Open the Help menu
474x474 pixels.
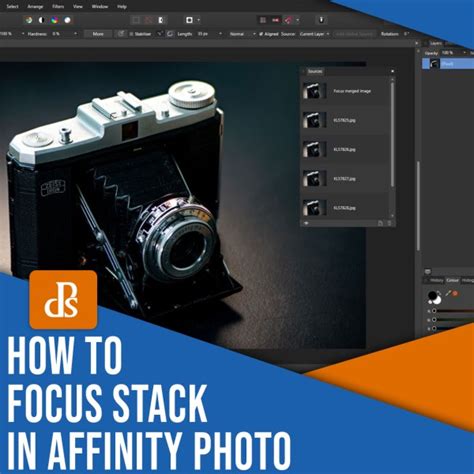[x=122, y=6]
